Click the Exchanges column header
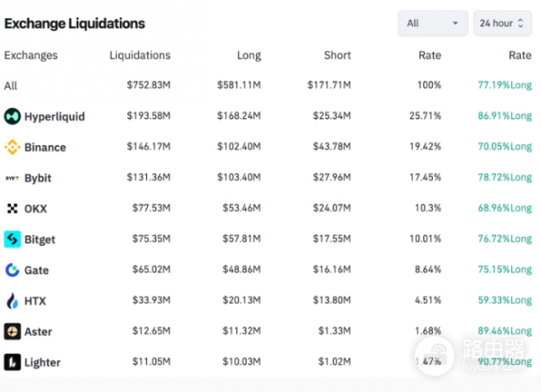541x392 pixels. tap(31, 55)
